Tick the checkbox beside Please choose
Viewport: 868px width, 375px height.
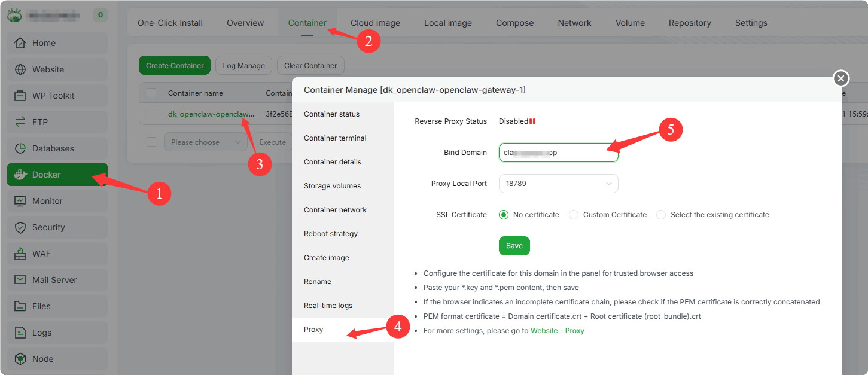pyautogui.click(x=151, y=142)
